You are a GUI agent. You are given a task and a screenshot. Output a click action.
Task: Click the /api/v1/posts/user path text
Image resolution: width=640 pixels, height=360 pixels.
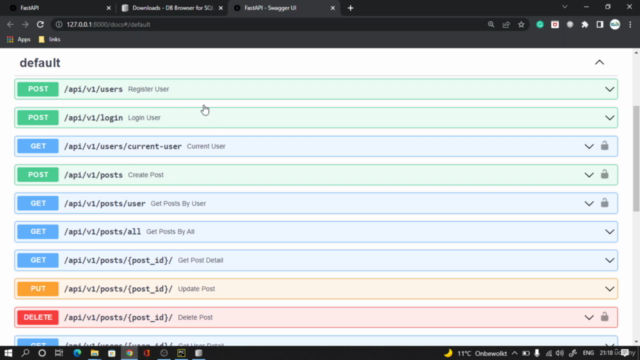(104, 203)
